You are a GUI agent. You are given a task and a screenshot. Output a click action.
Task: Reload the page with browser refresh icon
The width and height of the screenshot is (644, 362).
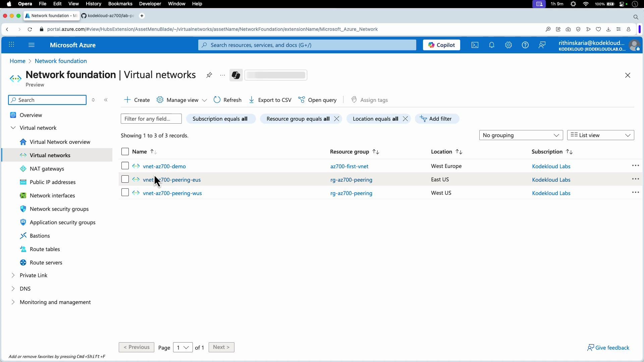(30, 29)
